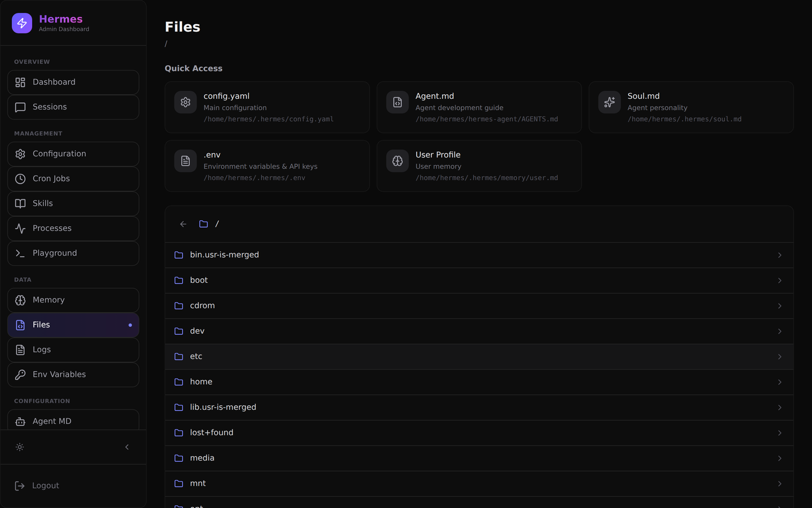
Task: Open the bin.usr-is-merged folder row
Action: pos(479,255)
